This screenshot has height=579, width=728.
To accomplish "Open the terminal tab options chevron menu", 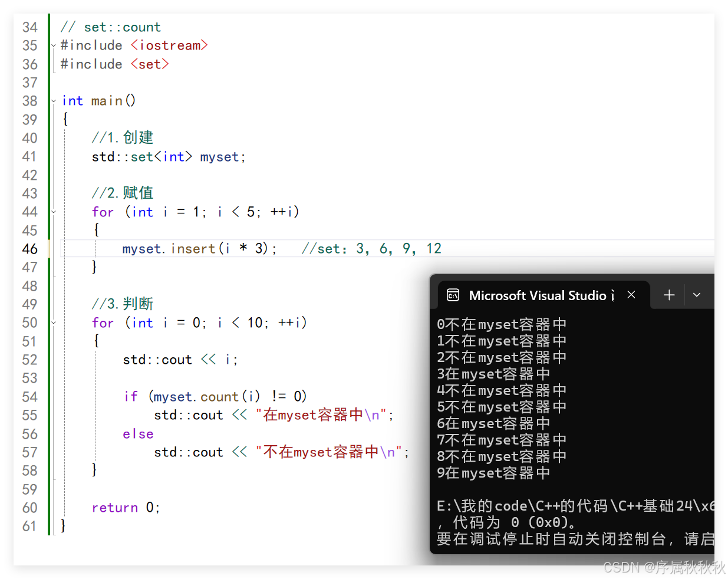I will (697, 295).
